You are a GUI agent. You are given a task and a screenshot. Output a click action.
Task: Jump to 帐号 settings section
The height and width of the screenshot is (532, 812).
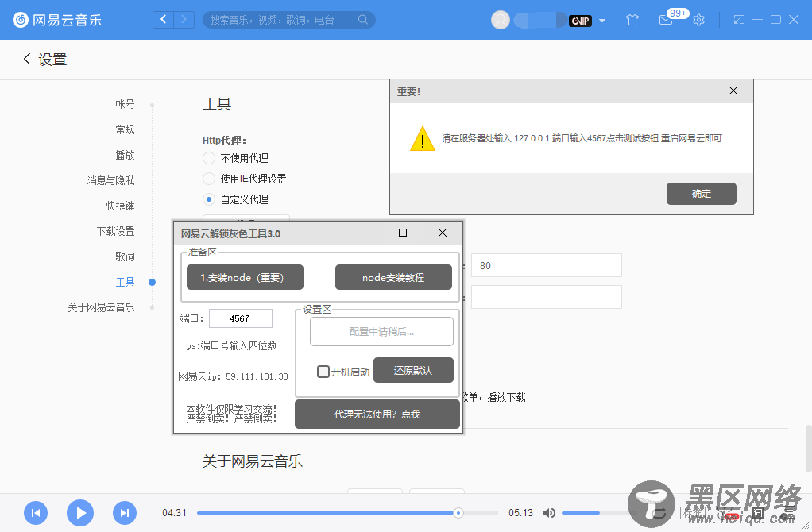(x=125, y=104)
